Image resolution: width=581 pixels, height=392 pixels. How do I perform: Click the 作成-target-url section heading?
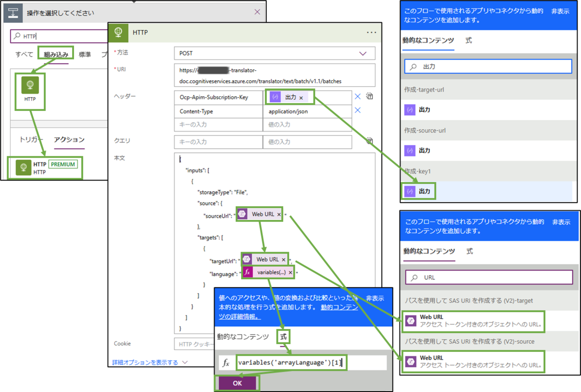point(425,90)
